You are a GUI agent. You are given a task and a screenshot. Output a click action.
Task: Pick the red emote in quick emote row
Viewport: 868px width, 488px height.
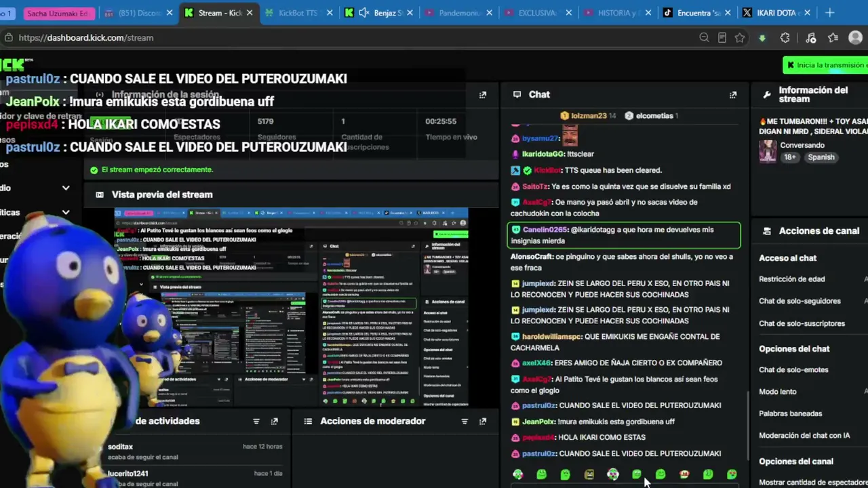[x=684, y=474]
